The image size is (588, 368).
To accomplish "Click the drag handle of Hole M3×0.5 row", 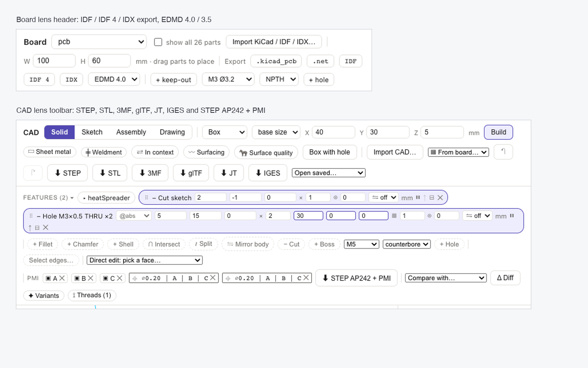I will pyautogui.click(x=31, y=215).
